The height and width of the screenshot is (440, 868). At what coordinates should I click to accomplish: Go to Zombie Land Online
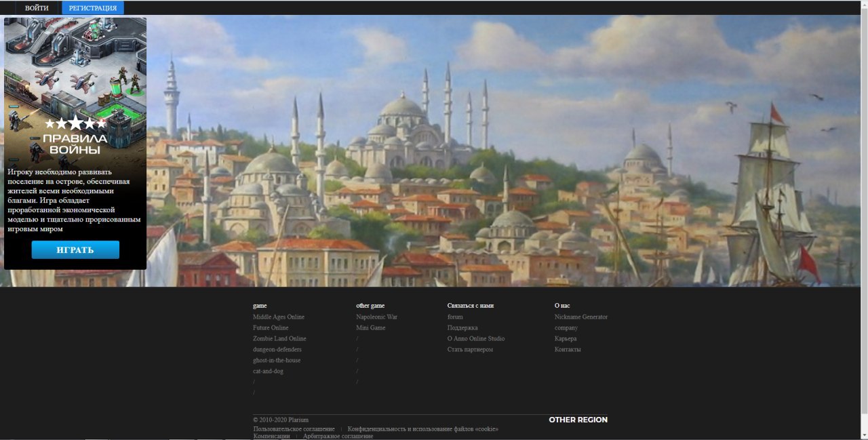tap(279, 338)
